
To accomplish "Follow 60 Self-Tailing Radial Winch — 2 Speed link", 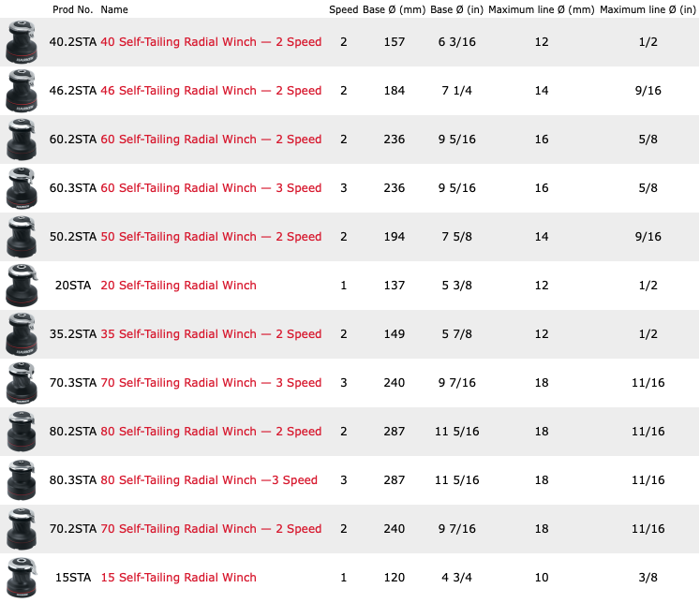I will point(211,140).
